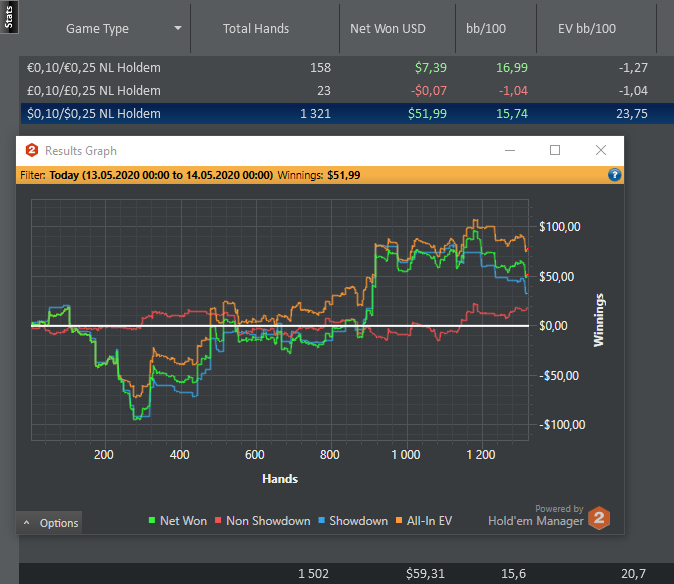This screenshot has height=584, width=674.
Task: Select the €0,10/€0,25 NL Holdem row
Action: tap(346, 68)
